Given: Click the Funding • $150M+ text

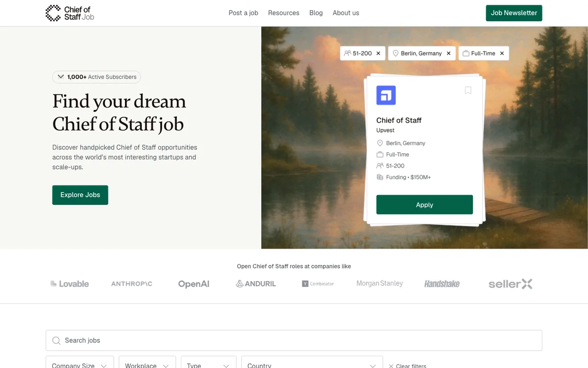Looking at the screenshot, I should (x=409, y=177).
